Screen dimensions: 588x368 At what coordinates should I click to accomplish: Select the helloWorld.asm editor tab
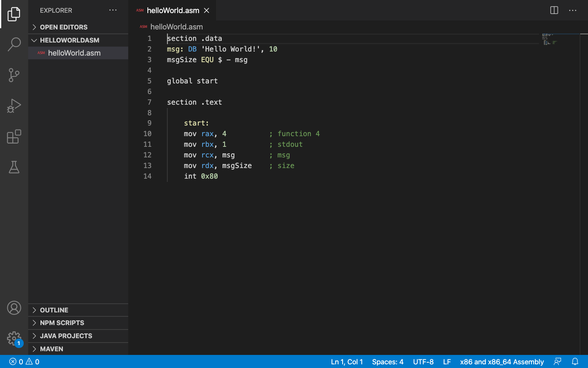pyautogui.click(x=172, y=10)
